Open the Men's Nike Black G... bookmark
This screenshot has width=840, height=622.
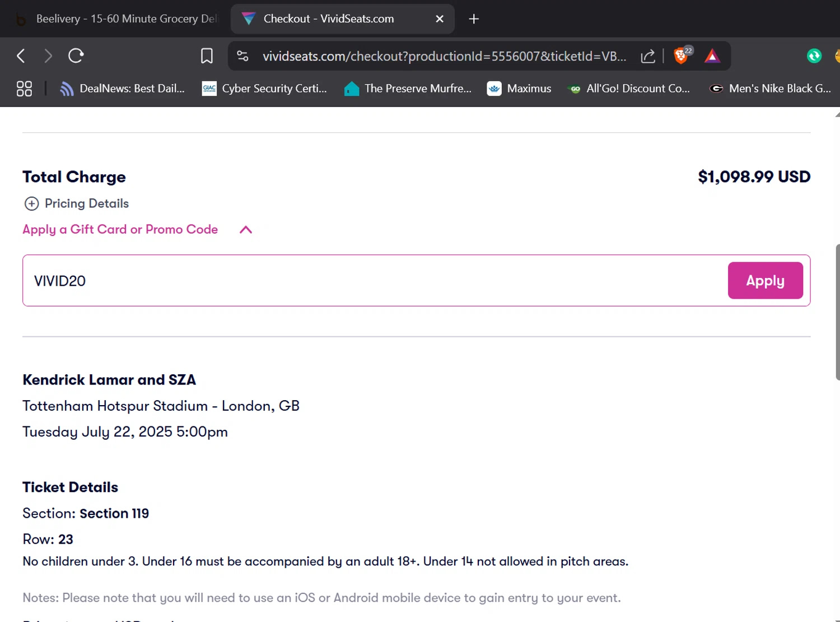click(770, 89)
